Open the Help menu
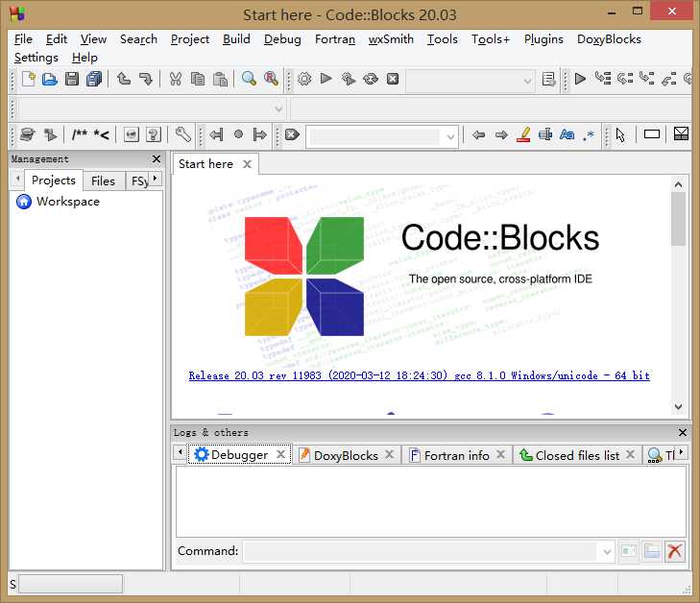This screenshot has height=603, width=700. pos(84,58)
